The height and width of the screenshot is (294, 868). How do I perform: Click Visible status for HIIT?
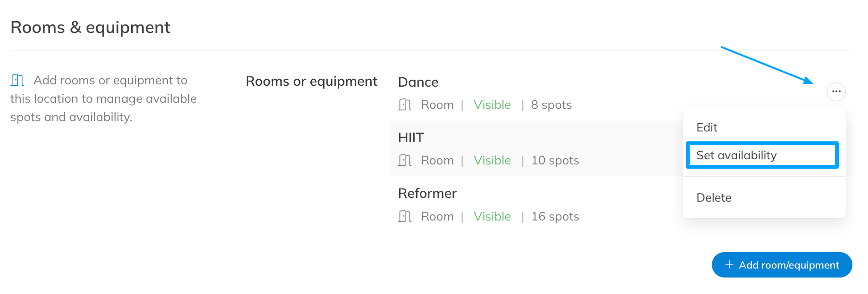coord(492,160)
